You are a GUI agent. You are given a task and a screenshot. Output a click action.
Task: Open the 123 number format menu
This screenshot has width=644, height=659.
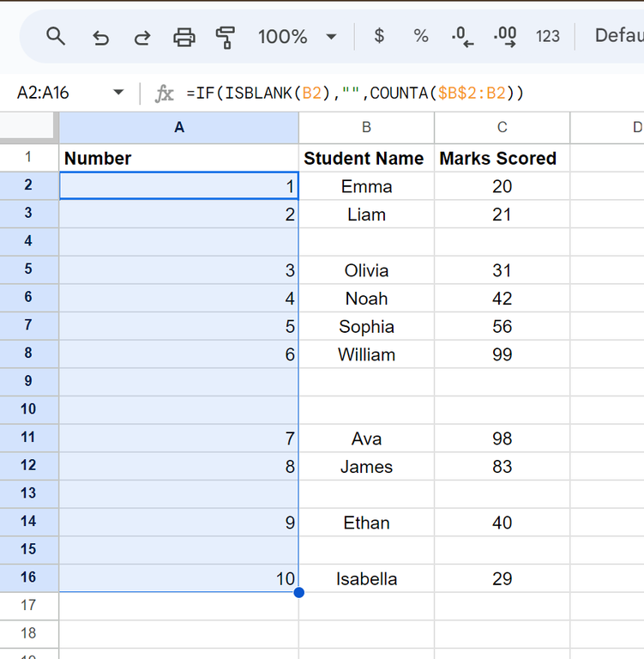(x=547, y=36)
